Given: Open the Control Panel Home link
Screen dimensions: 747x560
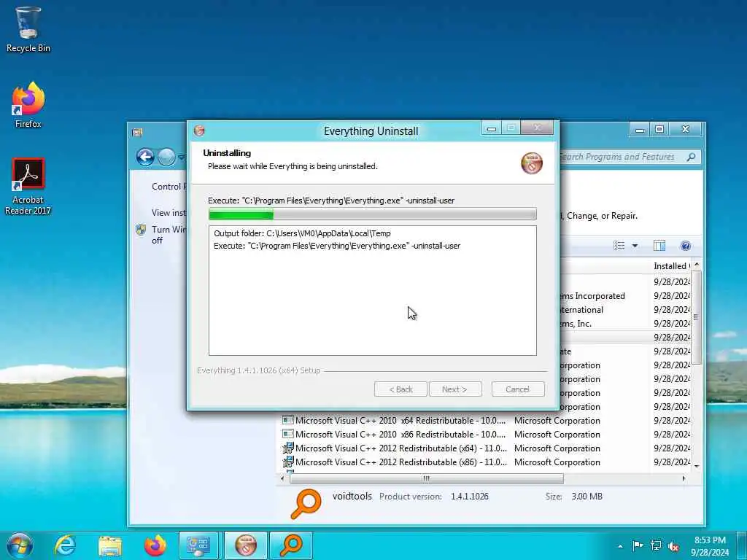Looking at the screenshot, I should click(169, 187).
